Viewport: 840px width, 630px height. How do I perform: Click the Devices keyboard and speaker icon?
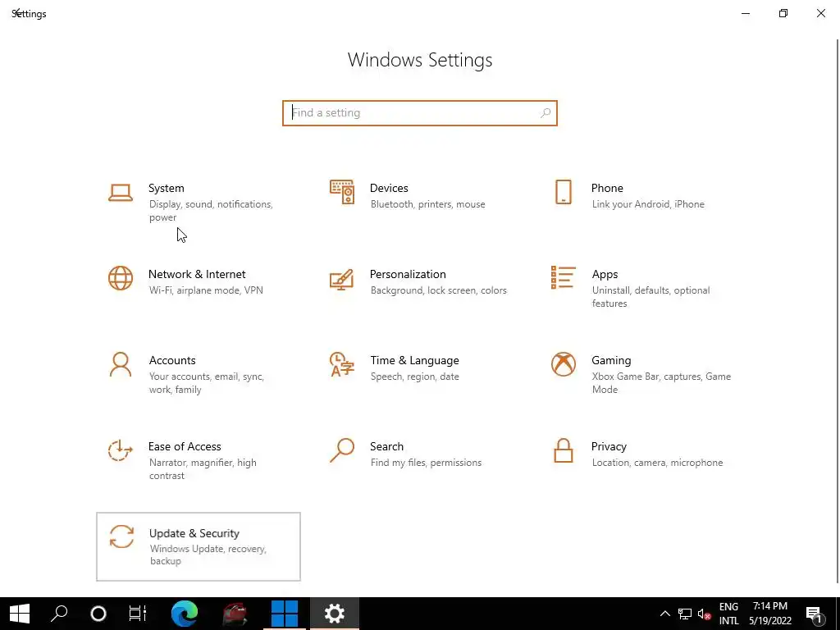click(x=342, y=192)
